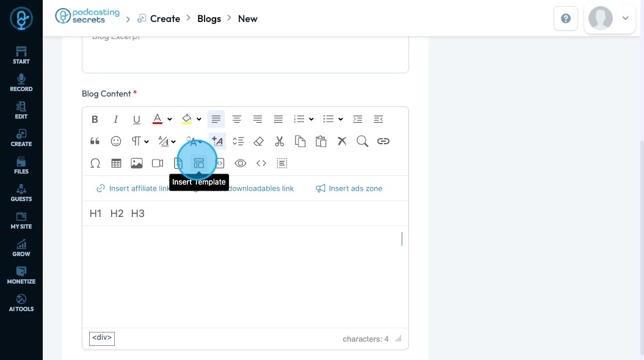The image size is (644, 360).
Task: Click the Blog Excerpt text box
Action: pyautogui.click(x=245, y=54)
